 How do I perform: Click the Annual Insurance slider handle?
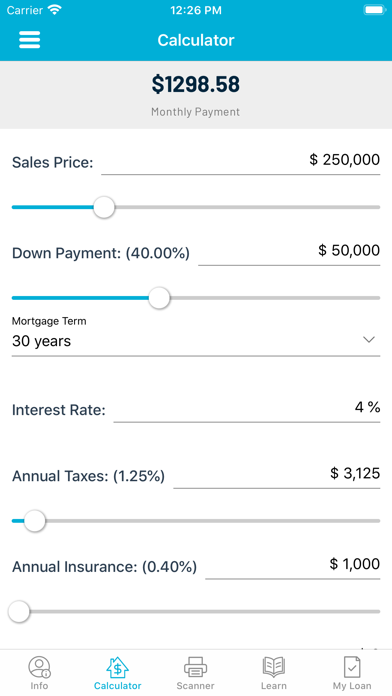coord(19,612)
